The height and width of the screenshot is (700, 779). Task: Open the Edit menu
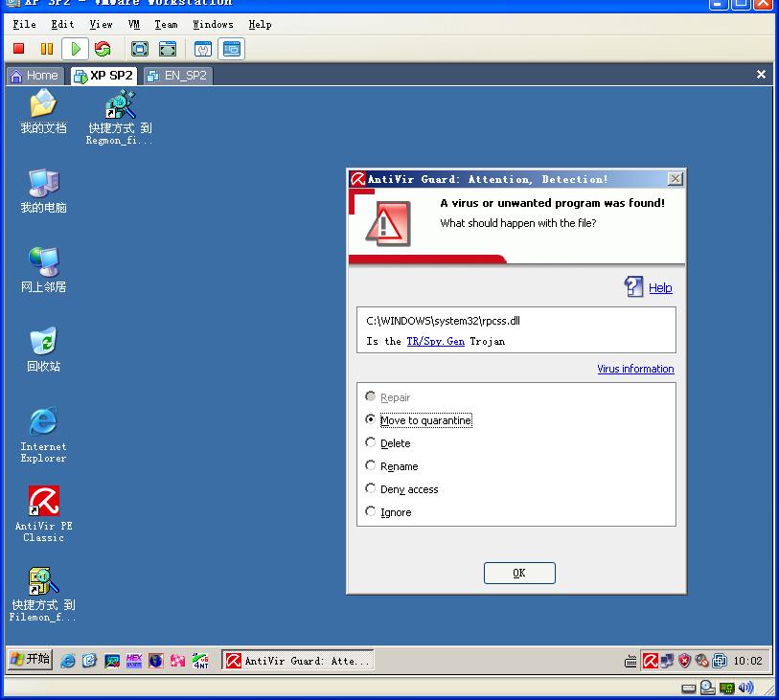[62, 24]
